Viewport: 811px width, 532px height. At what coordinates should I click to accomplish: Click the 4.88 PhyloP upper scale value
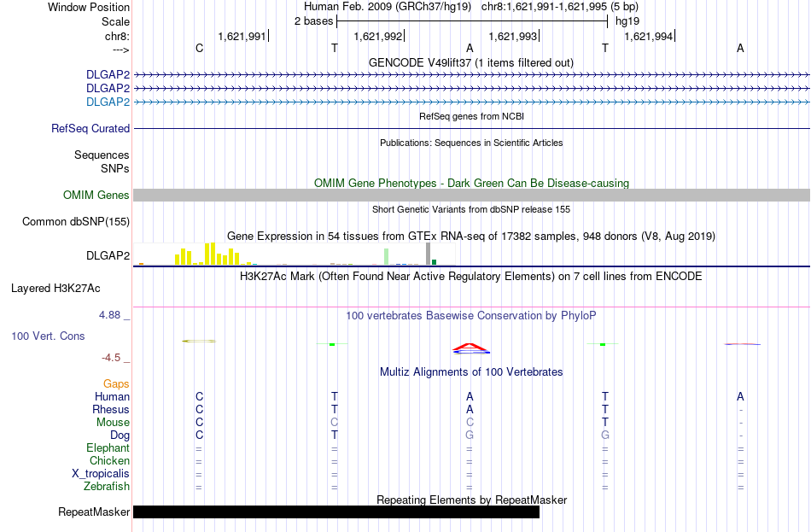point(109,314)
